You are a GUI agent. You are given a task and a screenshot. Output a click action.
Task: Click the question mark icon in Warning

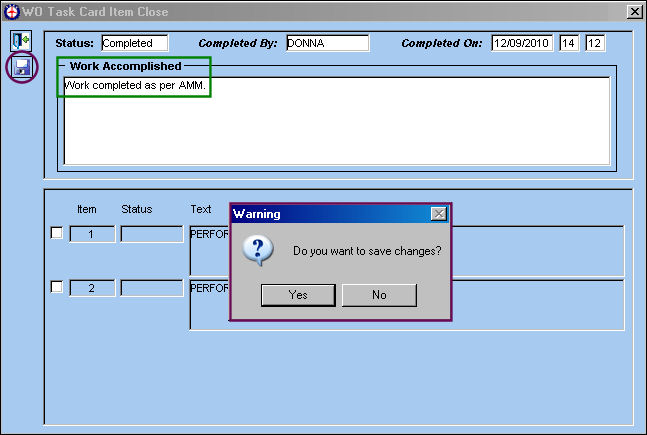(x=258, y=250)
